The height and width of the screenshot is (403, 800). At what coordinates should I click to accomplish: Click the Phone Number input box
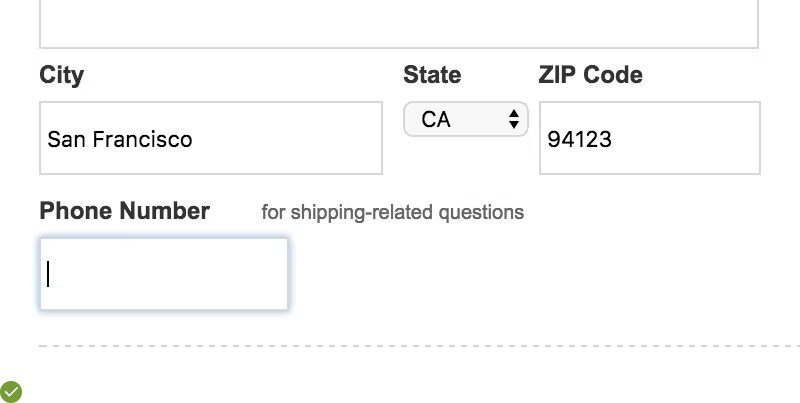click(164, 274)
